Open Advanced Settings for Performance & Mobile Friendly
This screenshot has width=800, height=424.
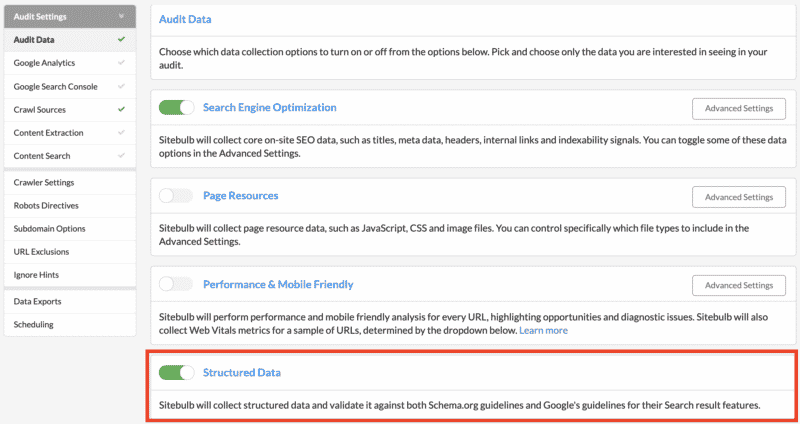tap(738, 285)
